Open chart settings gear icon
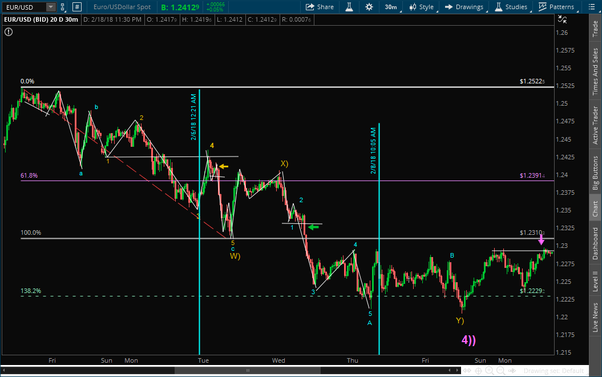The image size is (602, 377). [x=369, y=7]
